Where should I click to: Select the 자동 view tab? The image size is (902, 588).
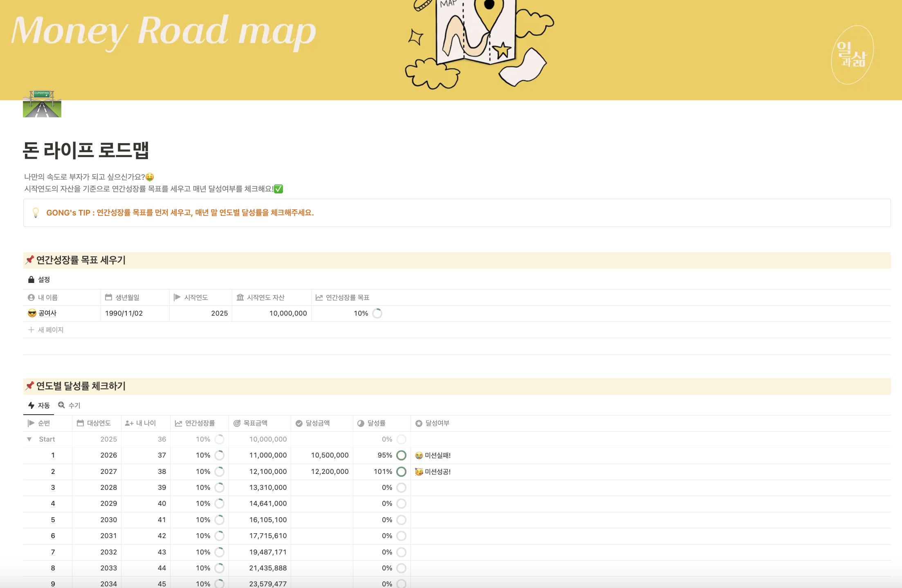[x=39, y=405]
